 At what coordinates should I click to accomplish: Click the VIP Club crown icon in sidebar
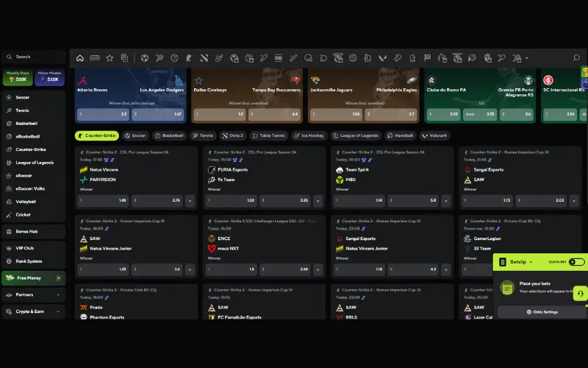tap(9, 248)
